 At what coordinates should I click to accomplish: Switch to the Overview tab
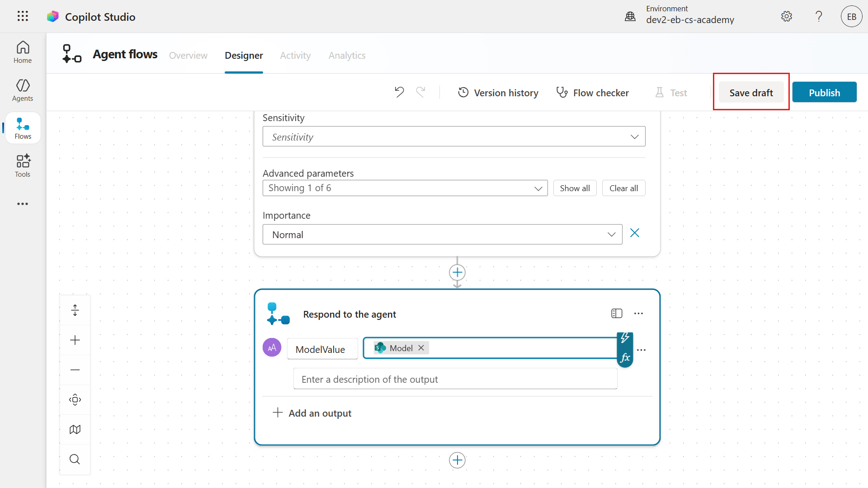click(x=188, y=55)
